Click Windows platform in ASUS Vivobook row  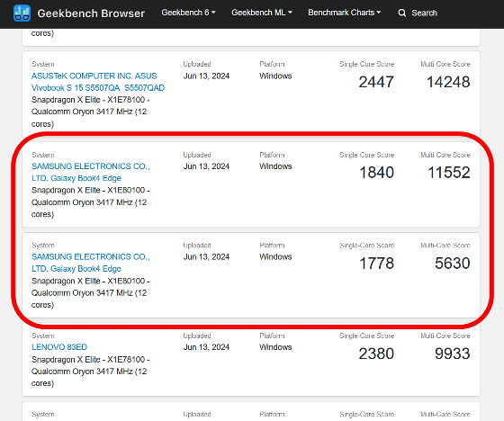[275, 76]
